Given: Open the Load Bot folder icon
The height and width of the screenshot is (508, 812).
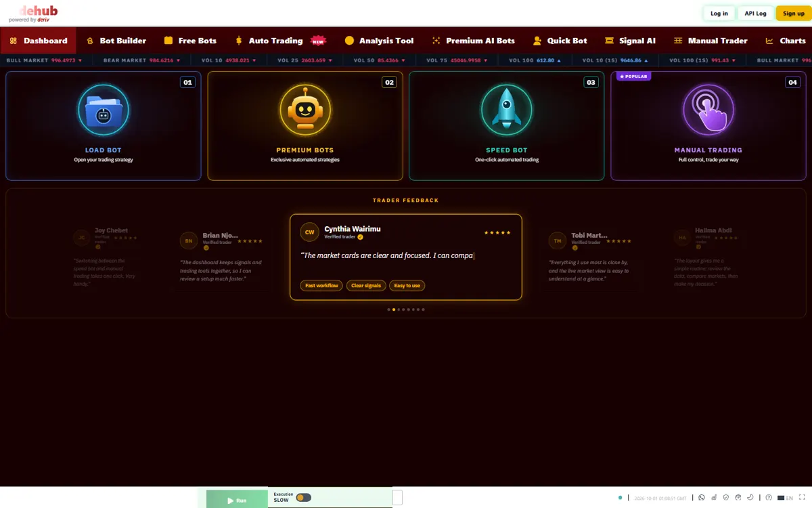Looking at the screenshot, I should click(x=104, y=110).
